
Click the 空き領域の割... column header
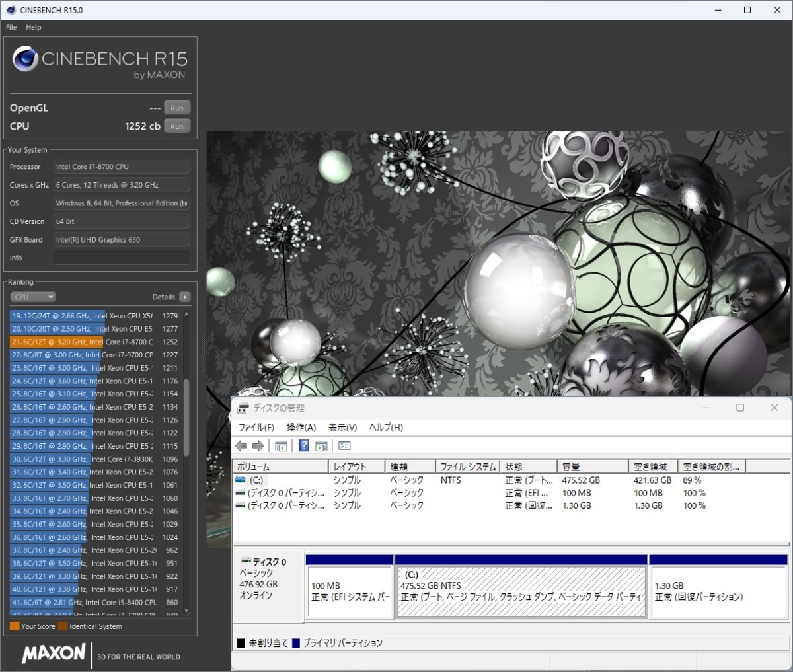click(712, 467)
